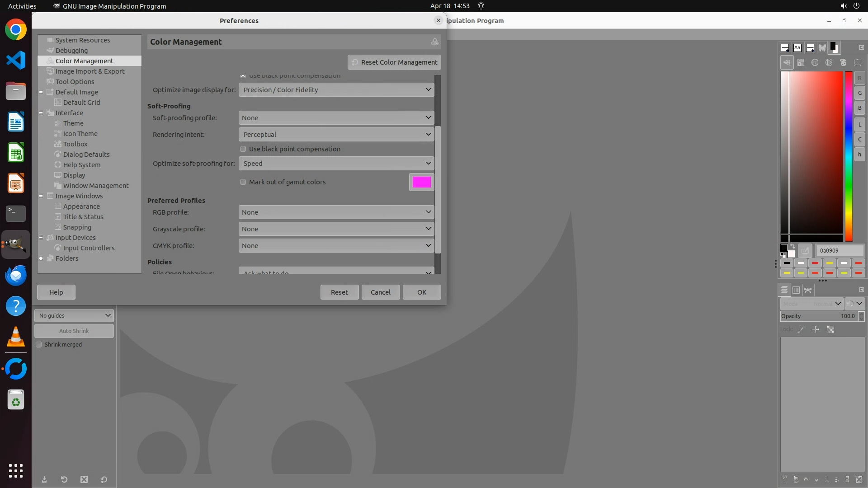
Task: Select the CMYK color selector icon
Action: [x=801, y=62]
